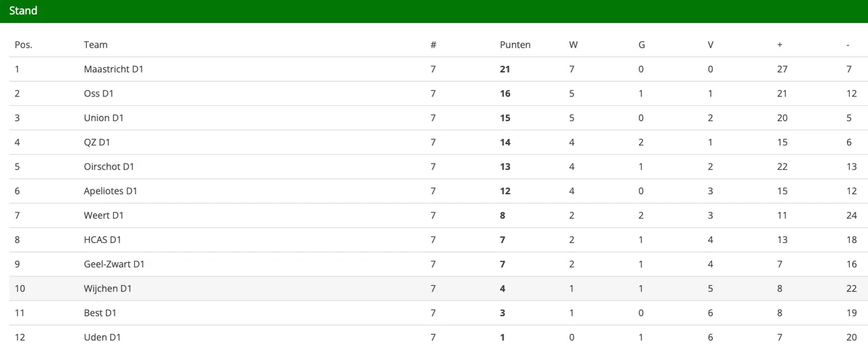The image size is (868, 351).
Task: Open the Oirschot D1 team
Action: click(109, 167)
